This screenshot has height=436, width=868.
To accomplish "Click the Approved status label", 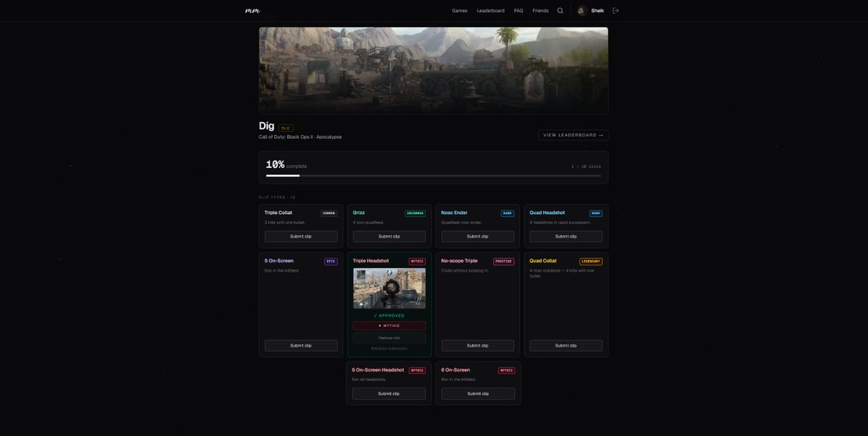I will click(389, 316).
